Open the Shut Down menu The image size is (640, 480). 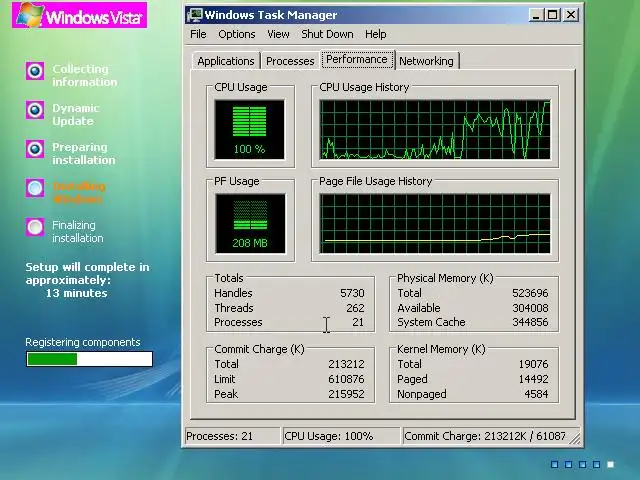point(327,34)
